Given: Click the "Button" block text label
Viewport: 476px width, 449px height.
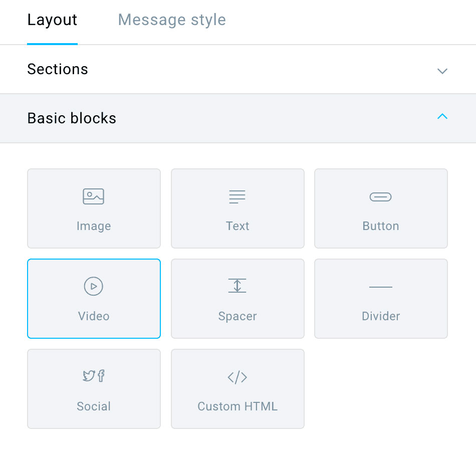Looking at the screenshot, I should point(381,226).
